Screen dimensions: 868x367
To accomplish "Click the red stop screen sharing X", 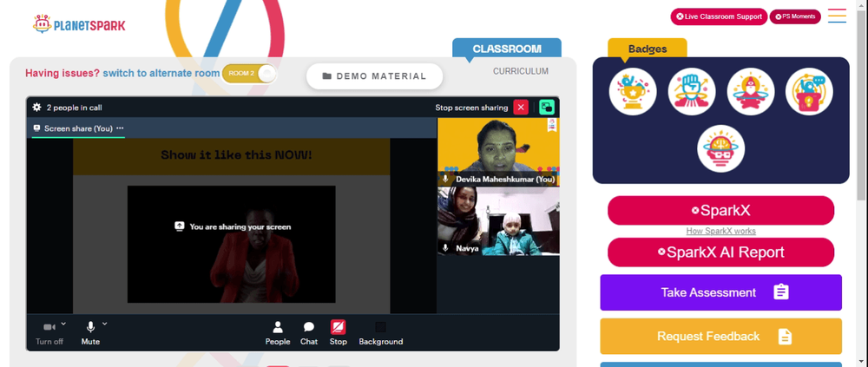I will coord(521,108).
